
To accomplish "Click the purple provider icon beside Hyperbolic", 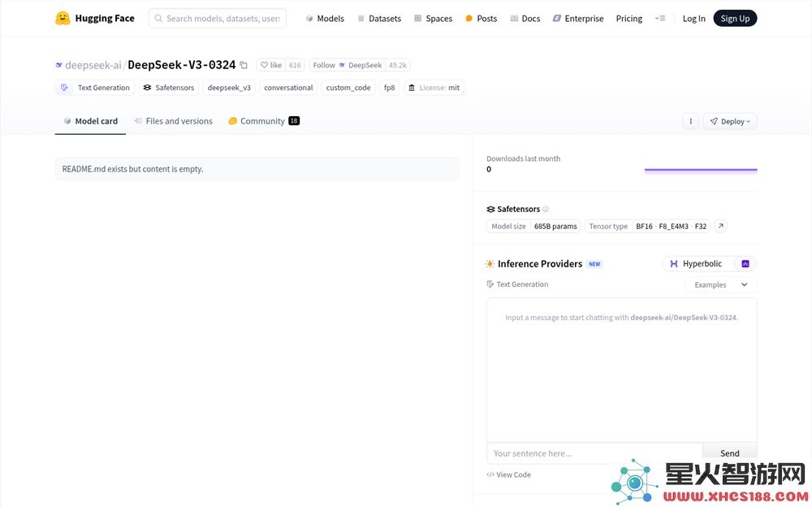I will click(745, 264).
